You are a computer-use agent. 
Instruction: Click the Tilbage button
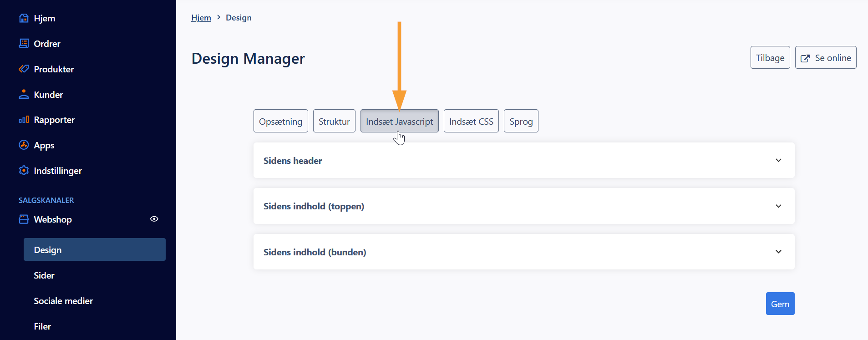pyautogui.click(x=770, y=58)
